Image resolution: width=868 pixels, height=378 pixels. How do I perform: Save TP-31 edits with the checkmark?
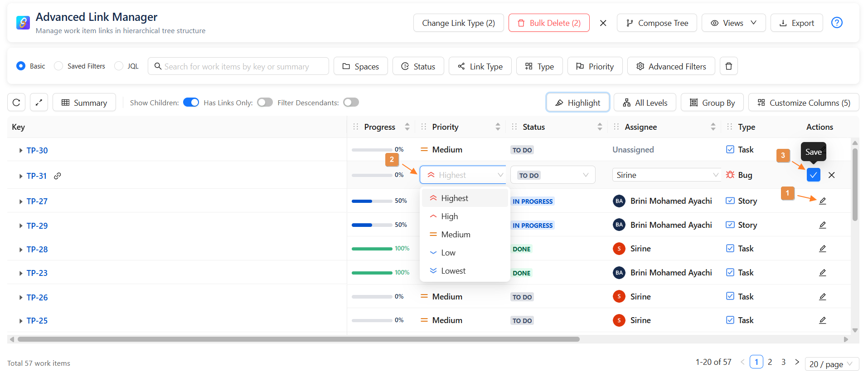tap(813, 175)
